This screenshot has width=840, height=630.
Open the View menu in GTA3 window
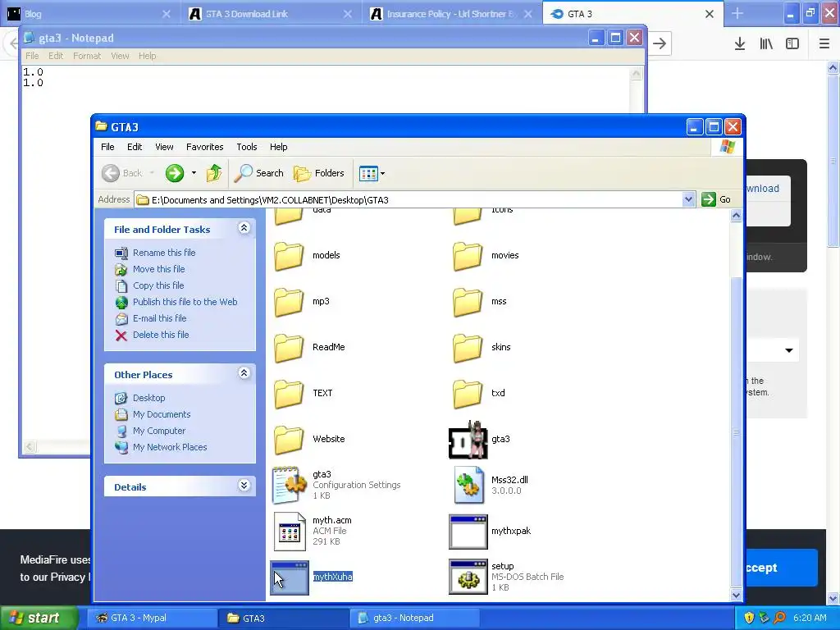click(164, 147)
